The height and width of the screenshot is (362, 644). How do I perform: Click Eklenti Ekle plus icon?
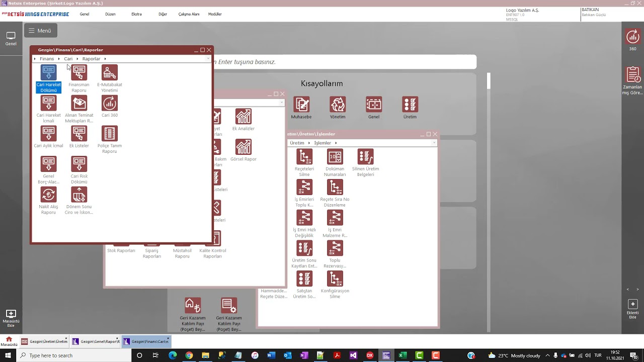click(633, 304)
